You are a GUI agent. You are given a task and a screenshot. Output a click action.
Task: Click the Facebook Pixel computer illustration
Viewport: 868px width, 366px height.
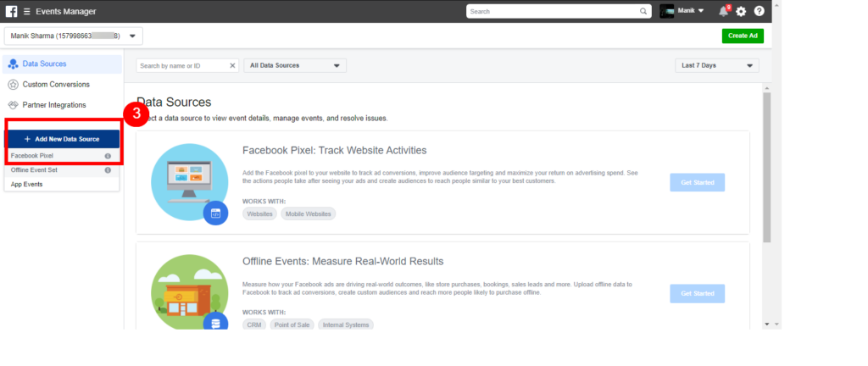point(189,182)
